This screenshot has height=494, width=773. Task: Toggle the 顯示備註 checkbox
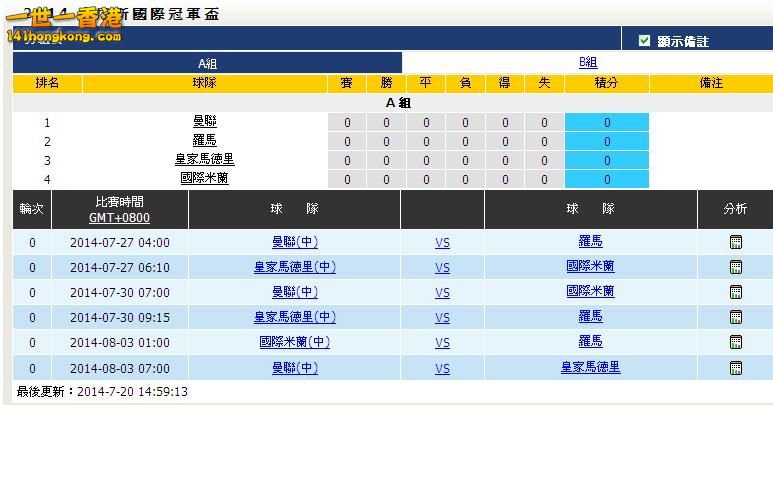(x=645, y=41)
